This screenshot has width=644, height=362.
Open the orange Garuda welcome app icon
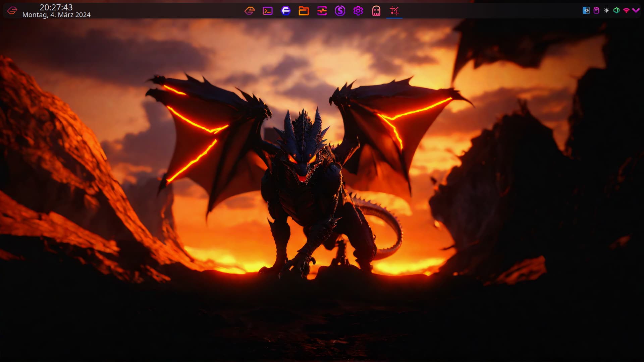tap(250, 11)
